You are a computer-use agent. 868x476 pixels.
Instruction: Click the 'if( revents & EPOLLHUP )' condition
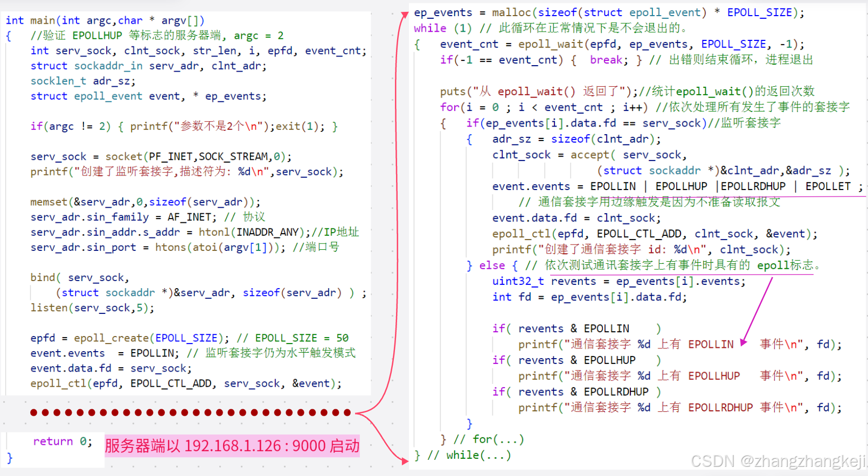577,360
